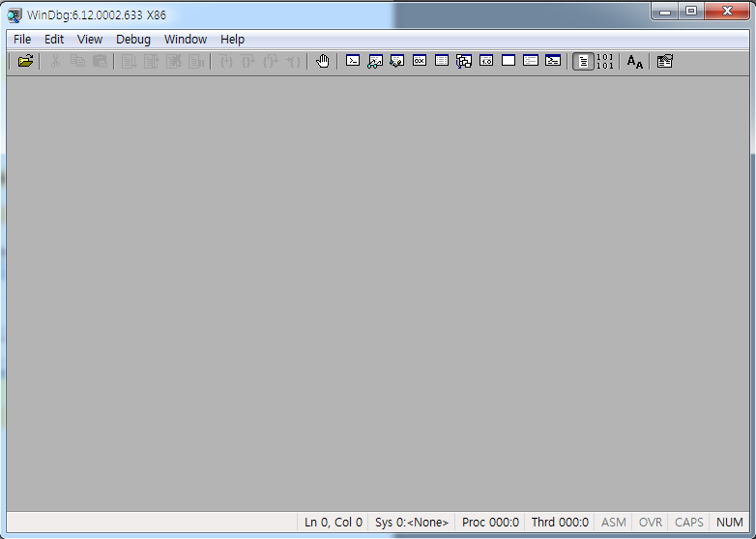Click the 'Proc 000:0' status entry
Image resolution: width=756 pixels, height=539 pixels.
(x=490, y=523)
